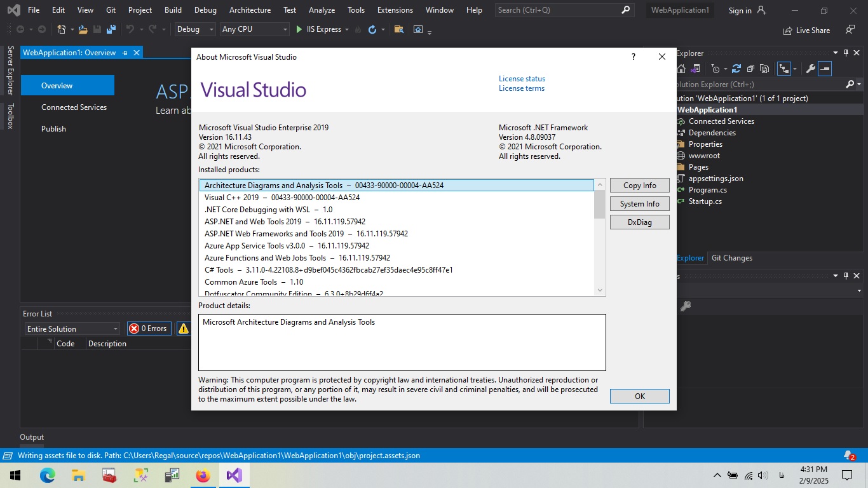868x488 pixels.
Task: Click Sync with Active Document icon
Action: coord(736,69)
